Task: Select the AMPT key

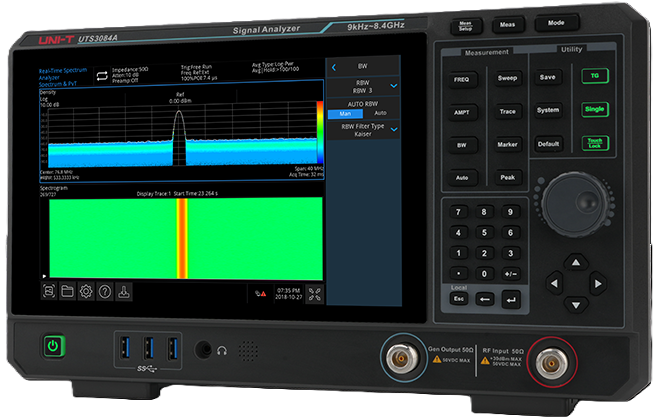Action: coord(462,113)
